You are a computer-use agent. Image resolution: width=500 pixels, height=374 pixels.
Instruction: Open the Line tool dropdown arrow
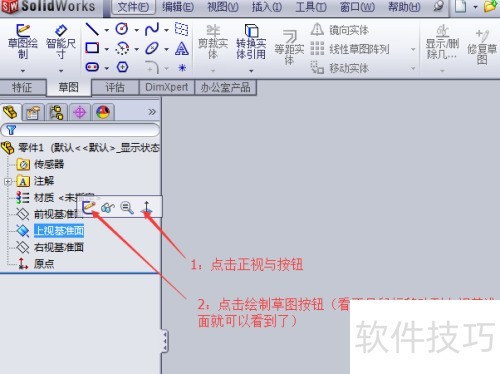107,30
